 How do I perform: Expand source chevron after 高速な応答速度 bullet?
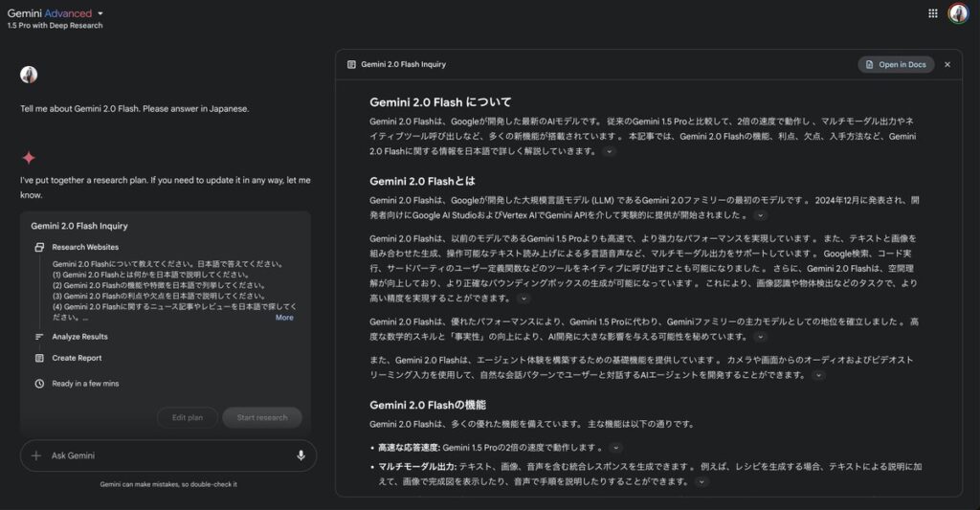pos(615,448)
